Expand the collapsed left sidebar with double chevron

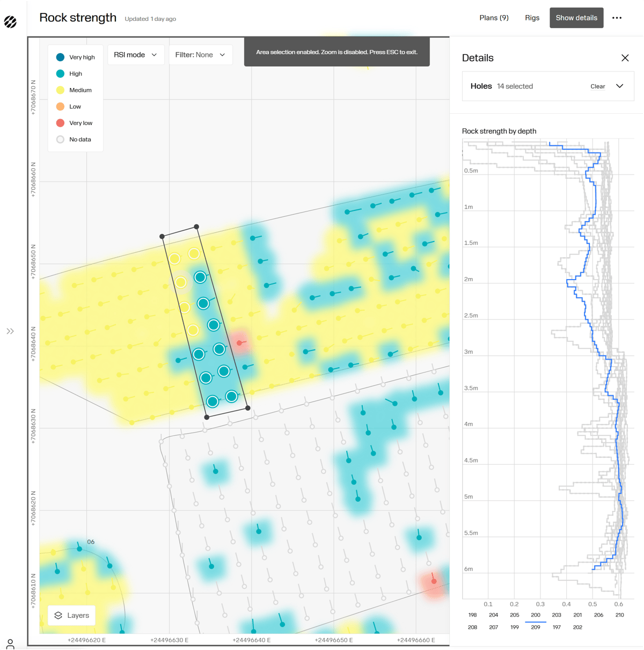pos(10,331)
